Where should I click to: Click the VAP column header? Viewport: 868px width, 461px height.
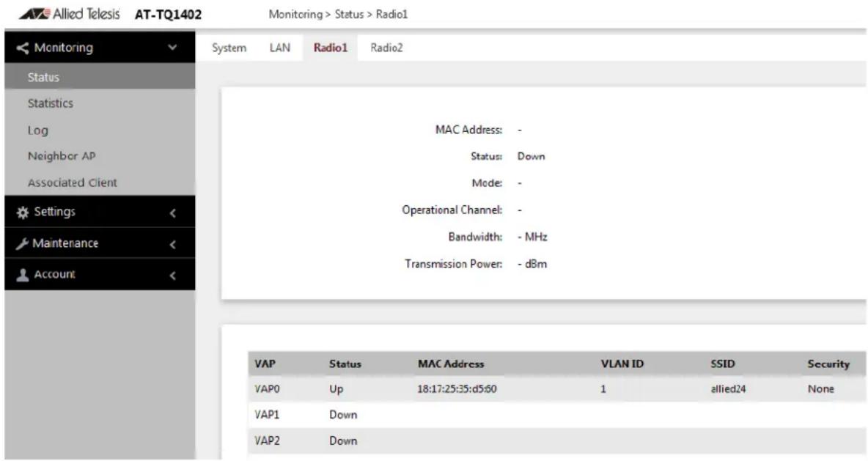tap(265, 364)
